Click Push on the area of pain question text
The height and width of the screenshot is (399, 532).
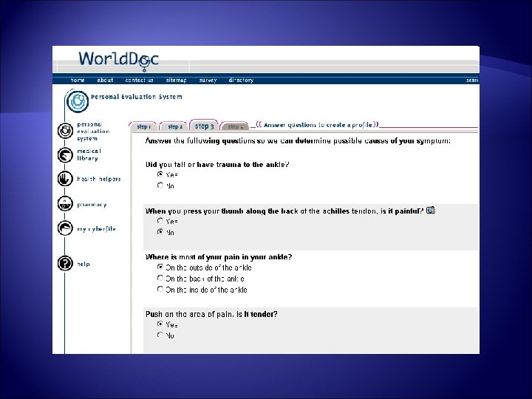(x=211, y=314)
